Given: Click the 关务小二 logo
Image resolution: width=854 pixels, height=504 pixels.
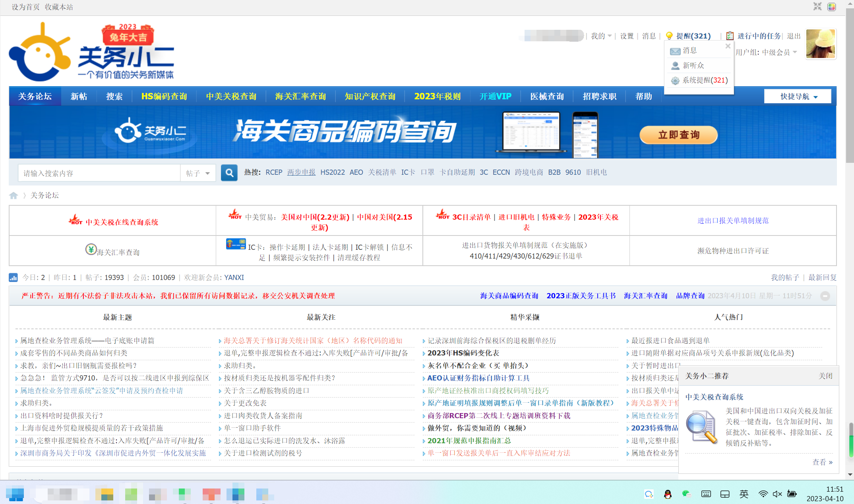Looking at the screenshot, I should pos(92,52).
